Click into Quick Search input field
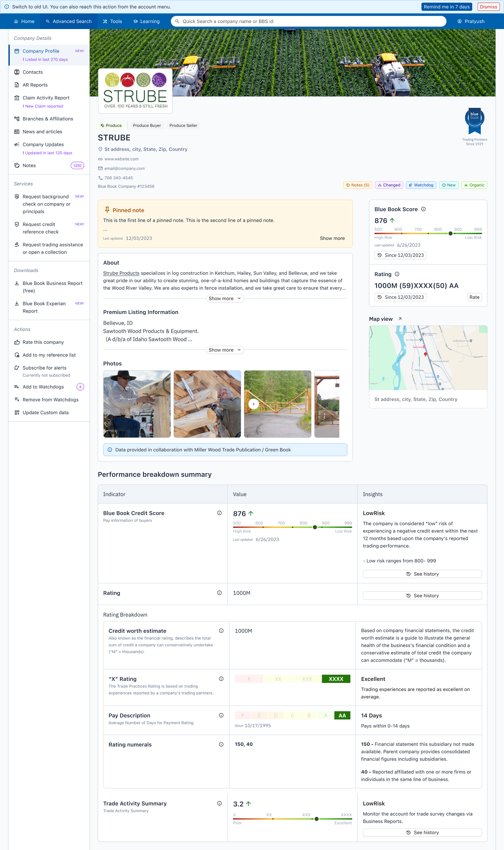504x850 pixels. pyautogui.click(x=308, y=21)
